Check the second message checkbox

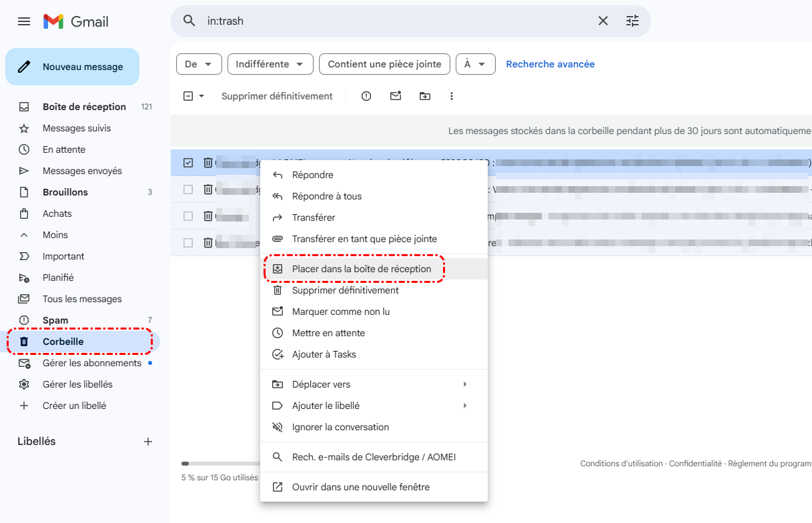pos(188,189)
